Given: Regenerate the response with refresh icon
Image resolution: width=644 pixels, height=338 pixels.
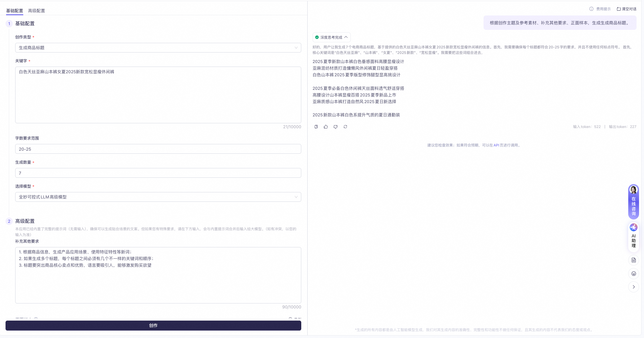Looking at the screenshot, I should pyautogui.click(x=345, y=127).
